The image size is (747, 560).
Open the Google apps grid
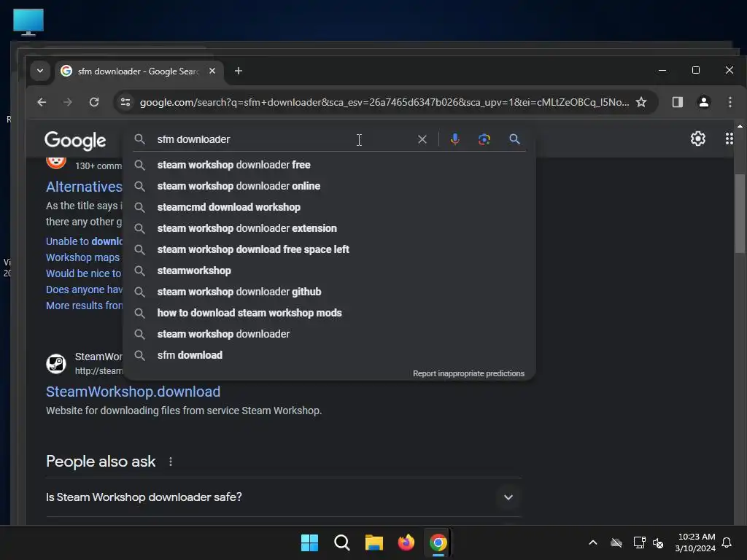click(729, 139)
